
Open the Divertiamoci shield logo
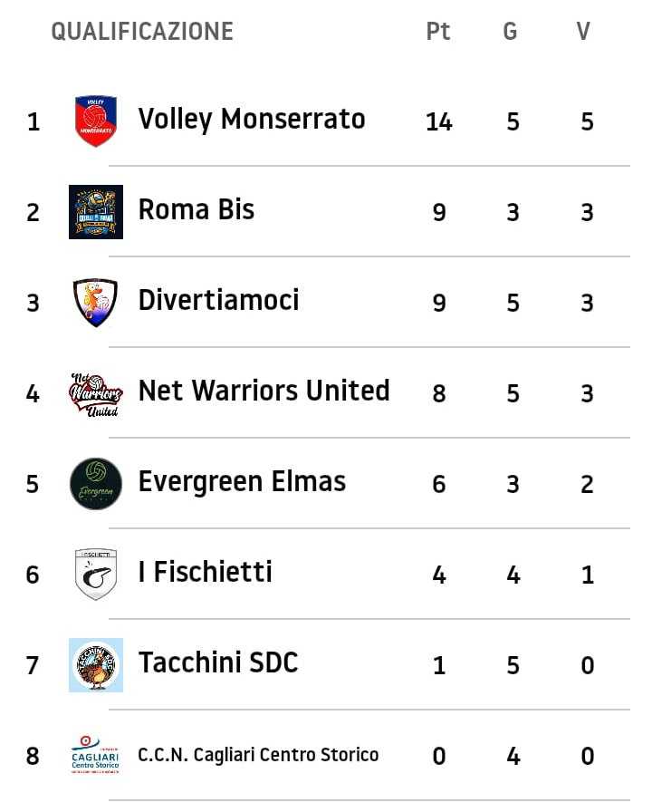pyautogui.click(x=95, y=302)
